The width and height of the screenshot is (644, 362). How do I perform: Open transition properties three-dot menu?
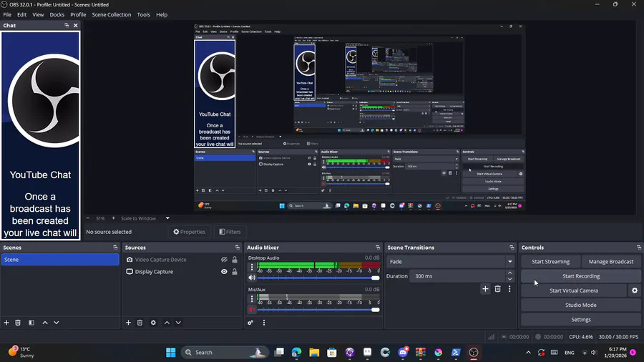(509, 289)
